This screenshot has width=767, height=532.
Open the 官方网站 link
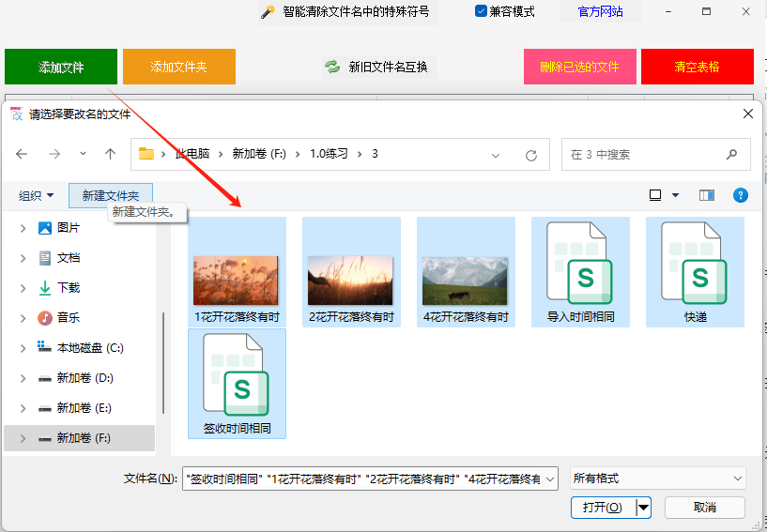tap(601, 12)
